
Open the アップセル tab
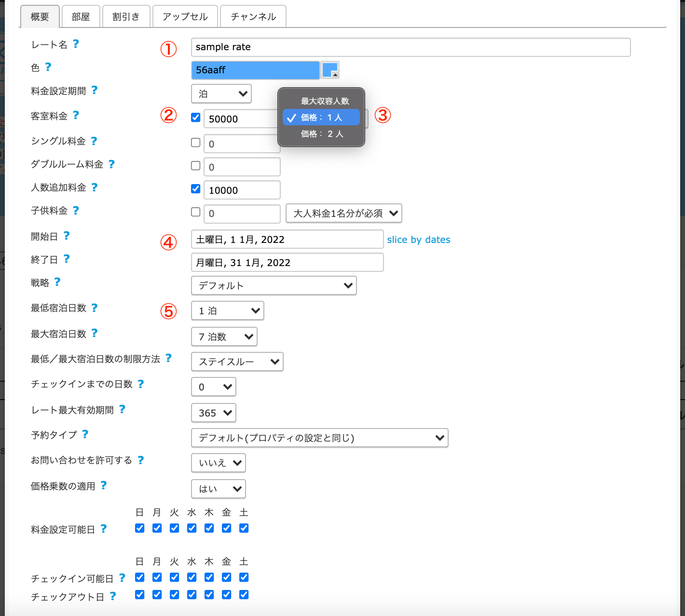click(185, 17)
